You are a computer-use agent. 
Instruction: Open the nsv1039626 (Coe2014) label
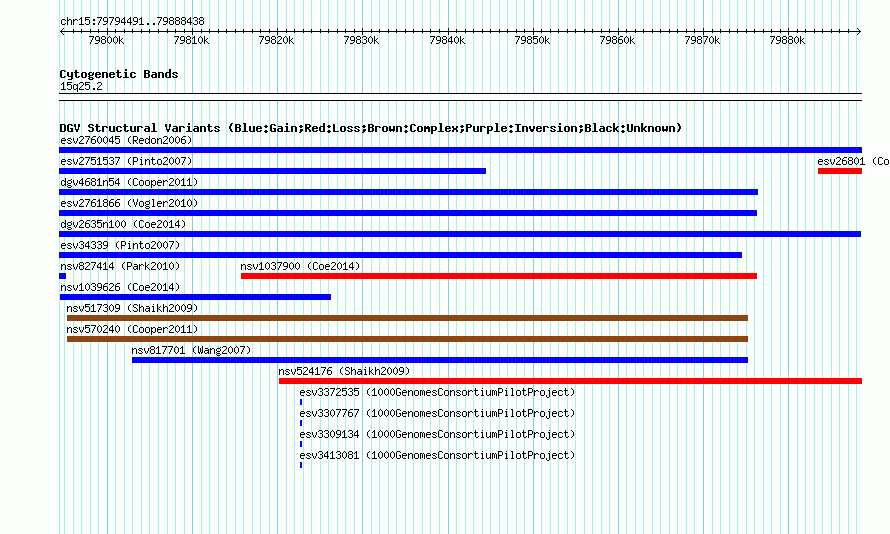(x=120, y=287)
